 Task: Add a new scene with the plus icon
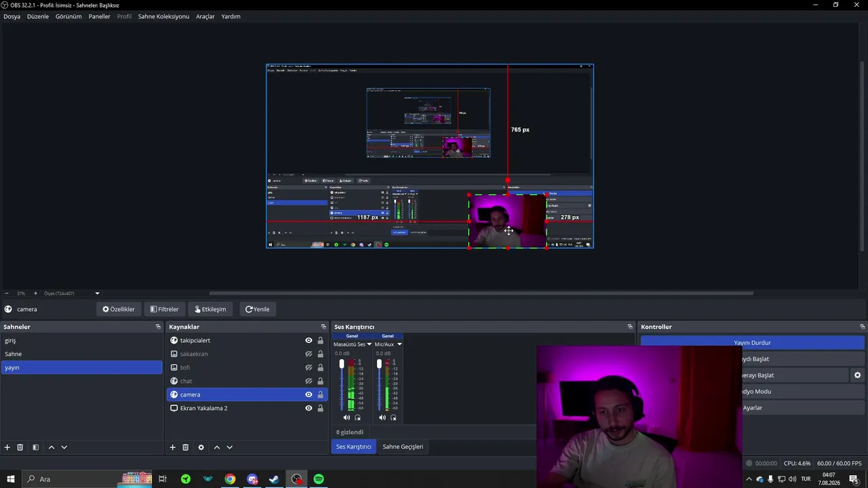[7, 447]
